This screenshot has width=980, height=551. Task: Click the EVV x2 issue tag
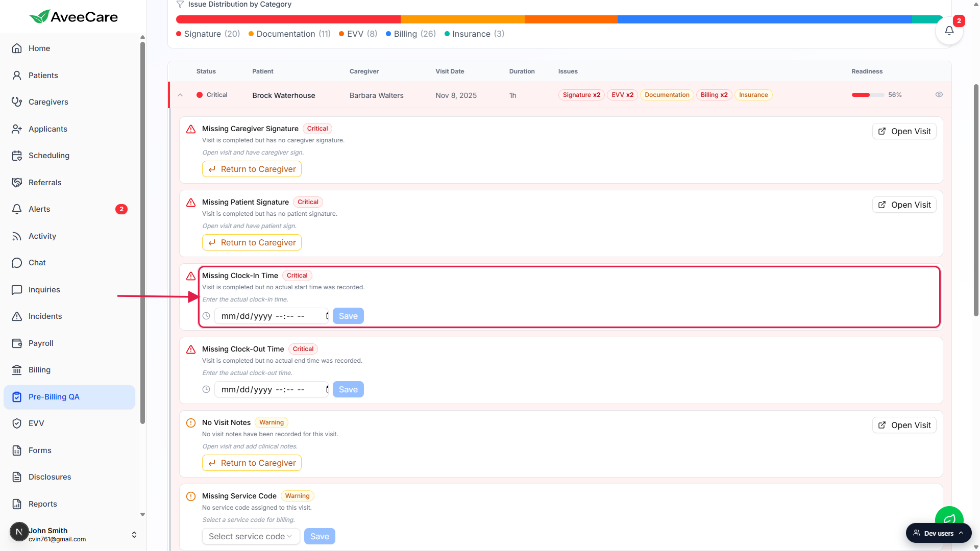(x=622, y=95)
